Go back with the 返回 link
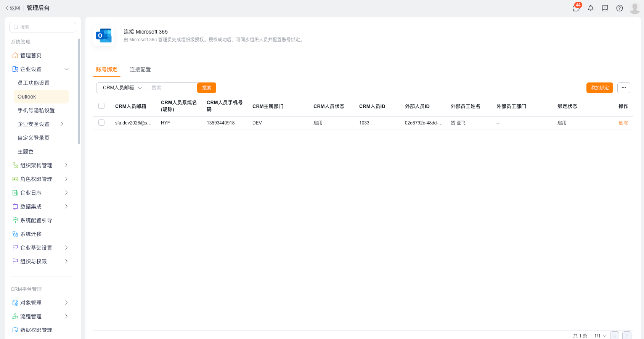Image resolution: width=644 pixels, height=339 pixels. 13,8
